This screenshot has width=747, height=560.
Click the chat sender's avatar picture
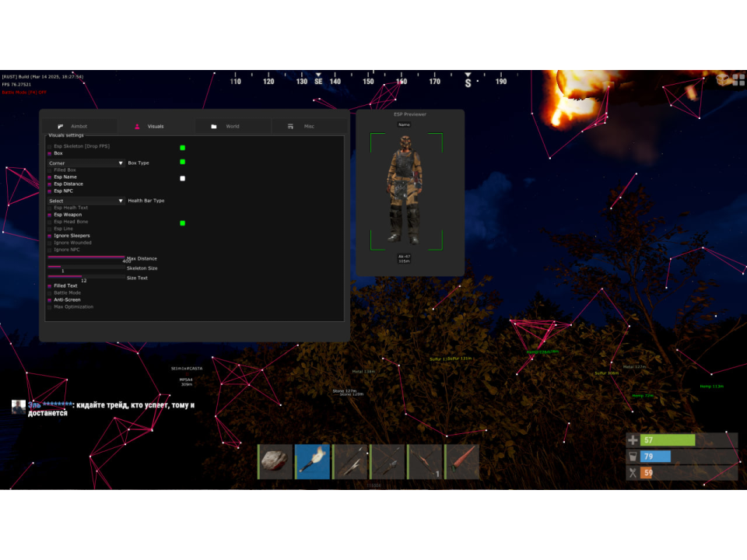click(x=19, y=407)
